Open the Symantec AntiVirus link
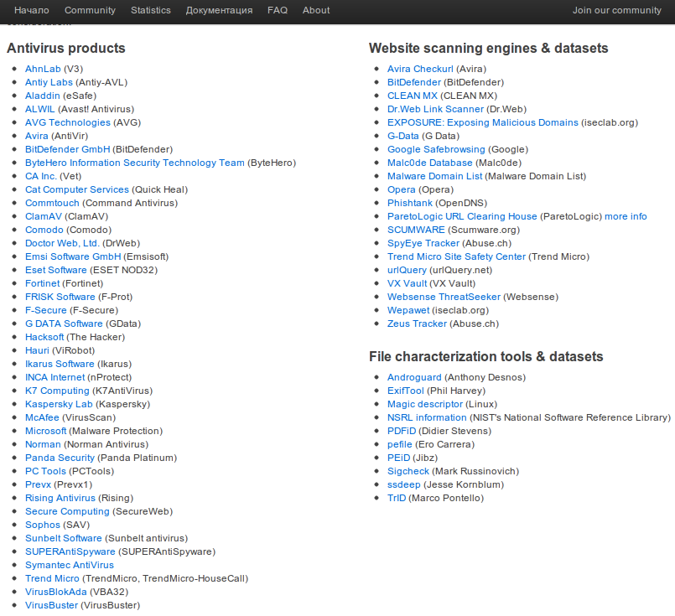The height and width of the screenshot is (616, 675). pos(69,565)
